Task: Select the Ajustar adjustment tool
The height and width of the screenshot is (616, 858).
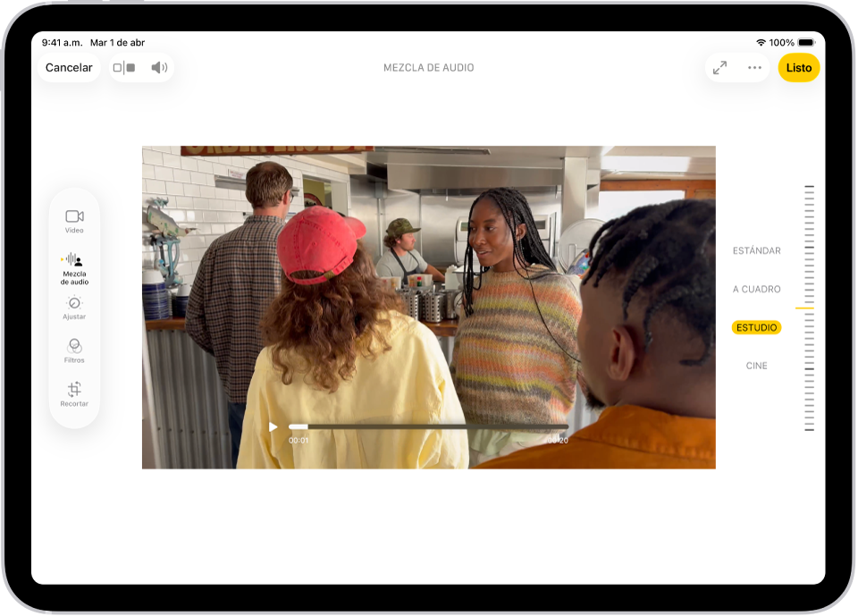Action: click(x=73, y=308)
